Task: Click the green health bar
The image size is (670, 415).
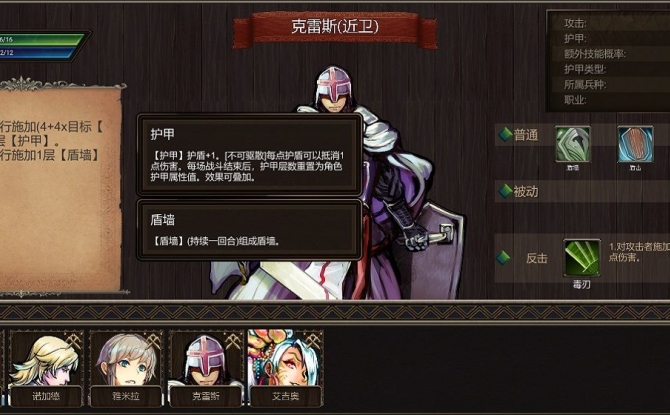Action: tap(42, 39)
